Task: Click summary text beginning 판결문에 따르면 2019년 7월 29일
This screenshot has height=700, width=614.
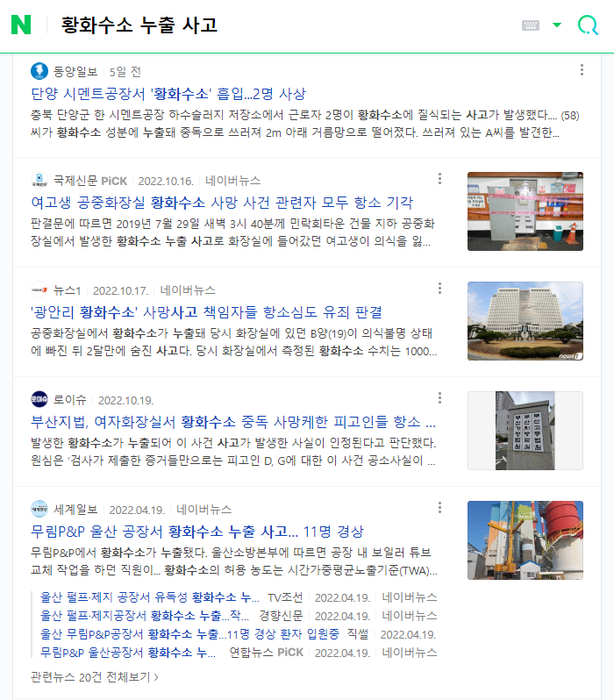Action: [x=232, y=232]
